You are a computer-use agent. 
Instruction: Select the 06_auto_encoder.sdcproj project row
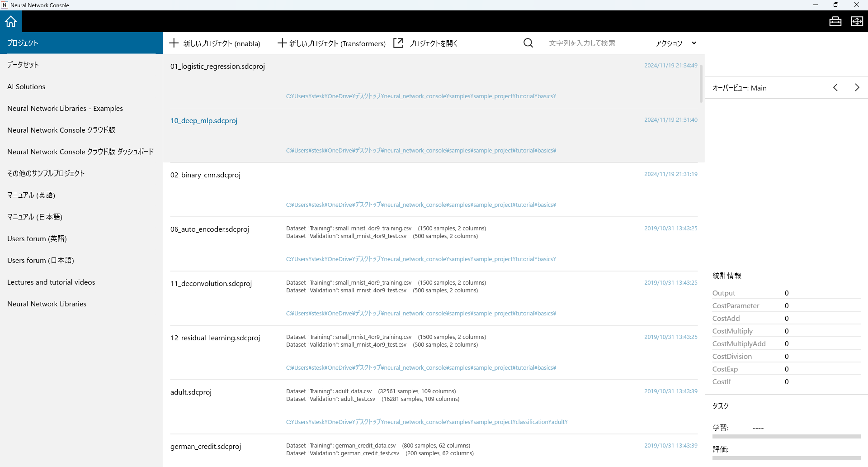click(210, 229)
